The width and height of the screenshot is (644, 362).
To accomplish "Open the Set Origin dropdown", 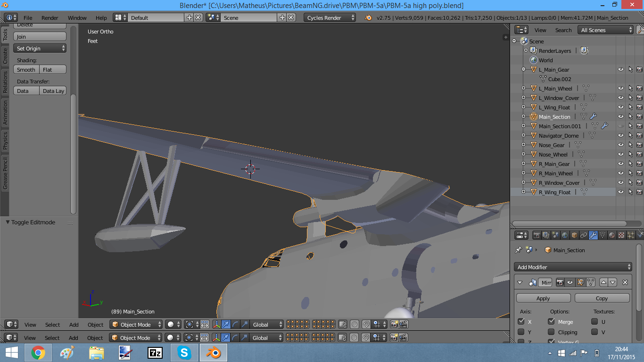I will pyautogui.click(x=40, y=48).
